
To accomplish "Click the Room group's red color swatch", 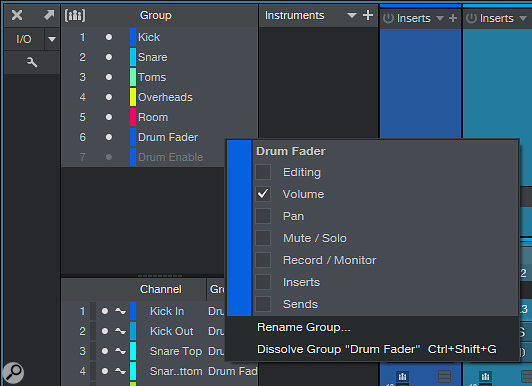I will coord(133,117).
